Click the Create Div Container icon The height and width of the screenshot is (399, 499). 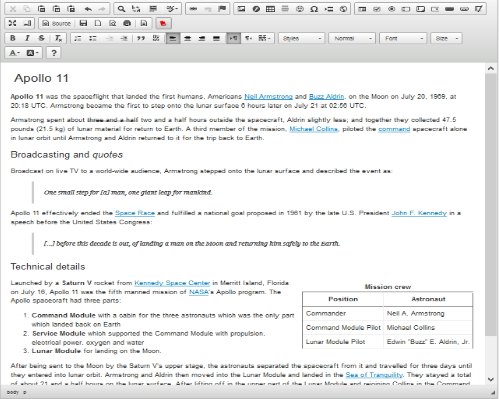coord(156,38)
